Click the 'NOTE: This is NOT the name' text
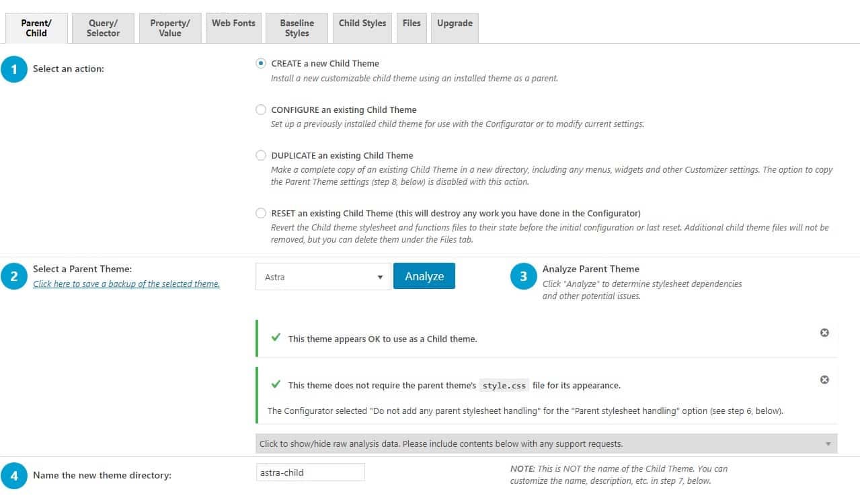Screen dimensions: 860x504 click(x=619, y=474)
